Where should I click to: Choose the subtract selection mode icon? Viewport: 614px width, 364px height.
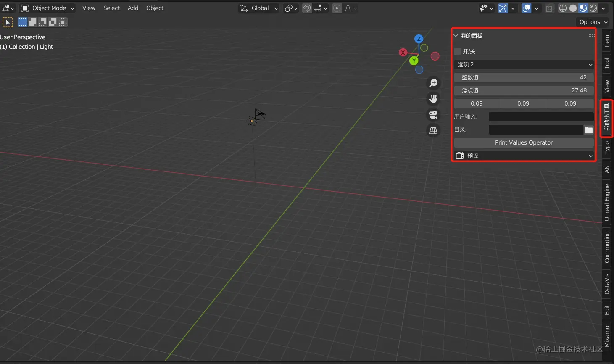click(43, 22)
